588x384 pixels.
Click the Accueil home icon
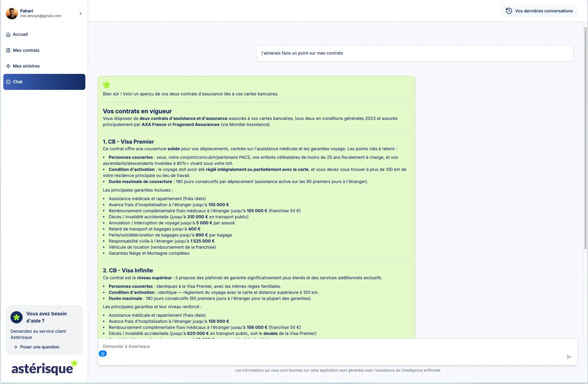[8, 34]
